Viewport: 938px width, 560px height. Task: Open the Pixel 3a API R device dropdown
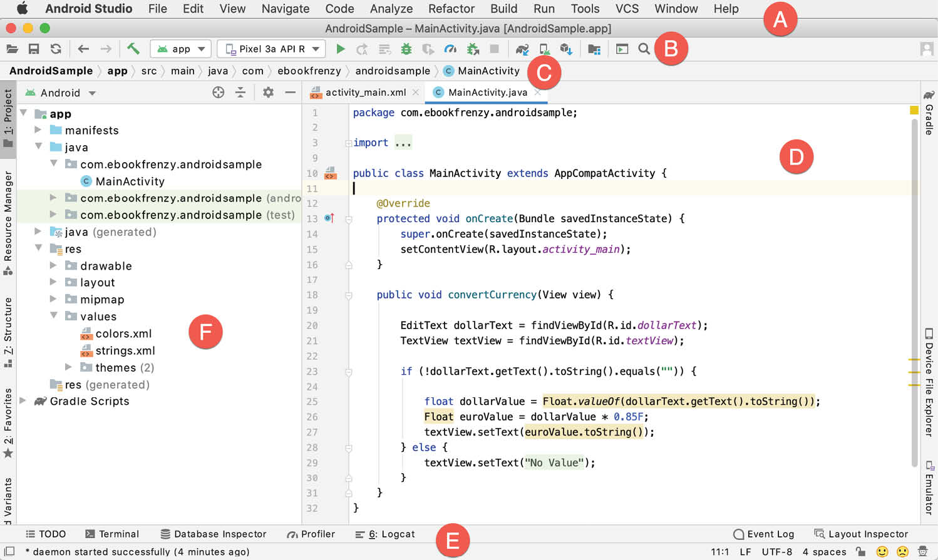[x=271, y=49]
